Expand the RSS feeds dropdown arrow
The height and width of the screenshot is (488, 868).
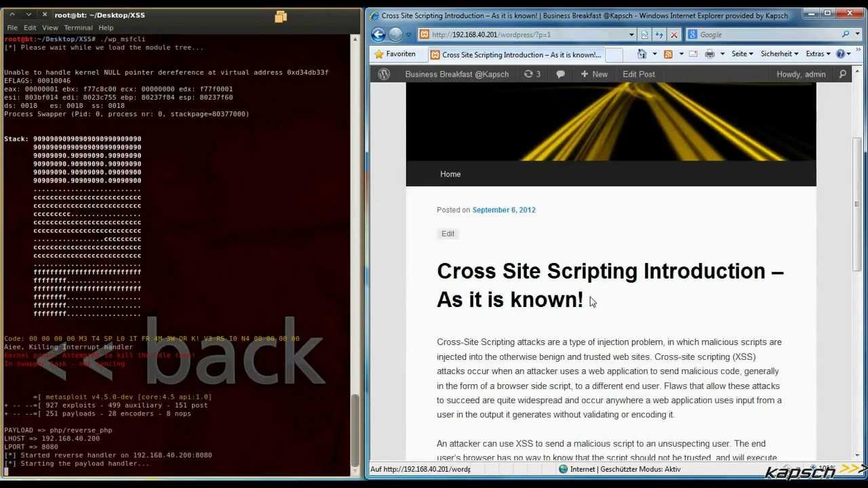(680, 54)
